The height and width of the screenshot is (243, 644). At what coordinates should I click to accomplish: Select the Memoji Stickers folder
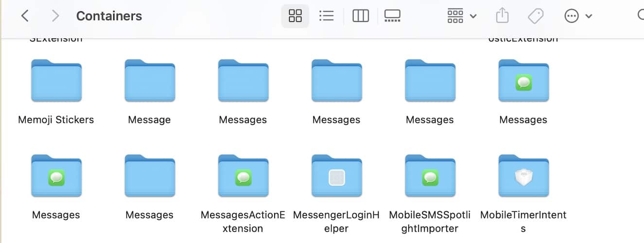pos(56,81)
